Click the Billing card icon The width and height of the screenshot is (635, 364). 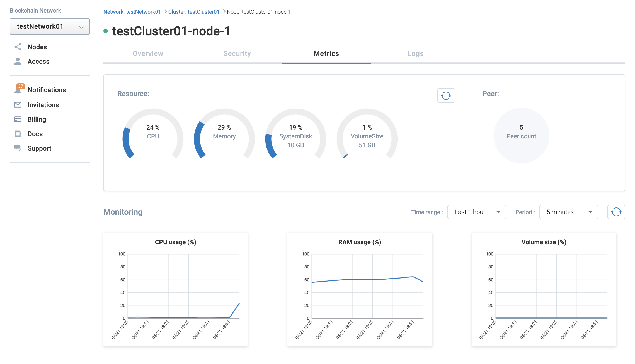[18, 119]
